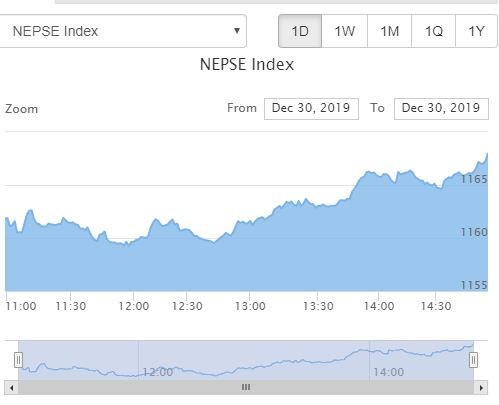Click the 13:00 x-axis label
Image resolution: width=499 pixels, height=405 pixels.
pos(250,306)
